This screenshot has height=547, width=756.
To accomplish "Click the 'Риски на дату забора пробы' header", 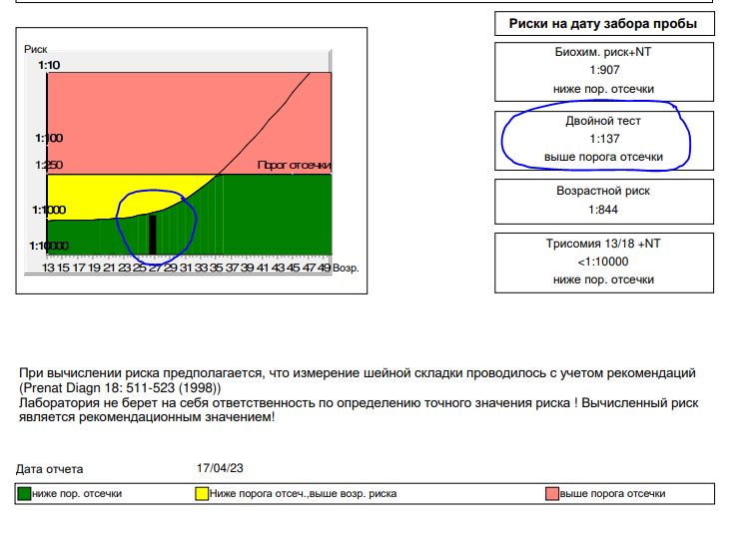I will pos(603,24).
